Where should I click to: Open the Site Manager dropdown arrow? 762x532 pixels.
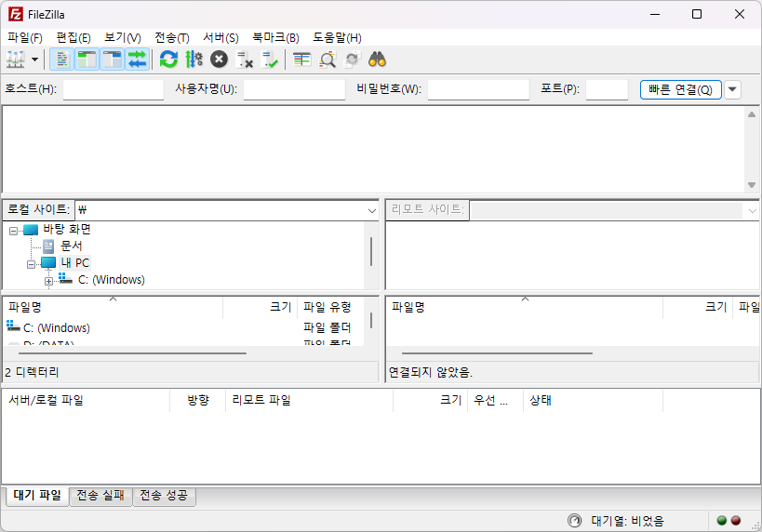[35, 60]
